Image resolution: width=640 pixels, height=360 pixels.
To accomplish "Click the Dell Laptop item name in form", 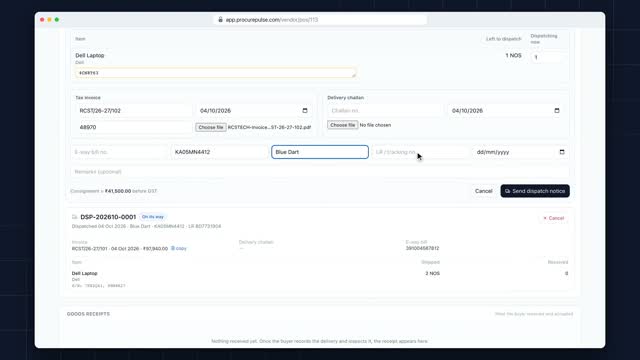I will (90, 56).
